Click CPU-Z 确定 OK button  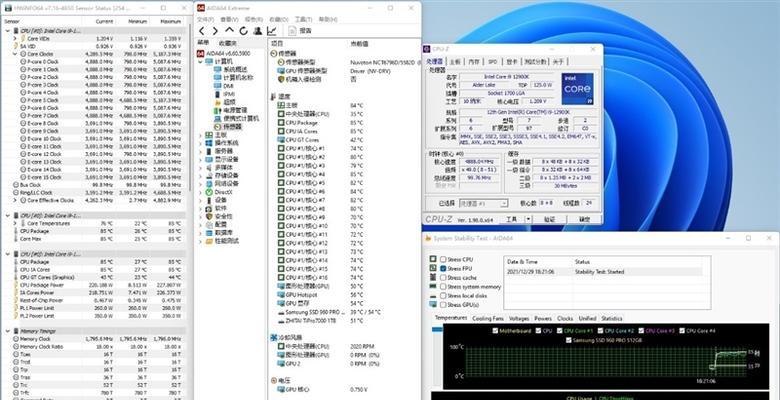click(585, 219)
